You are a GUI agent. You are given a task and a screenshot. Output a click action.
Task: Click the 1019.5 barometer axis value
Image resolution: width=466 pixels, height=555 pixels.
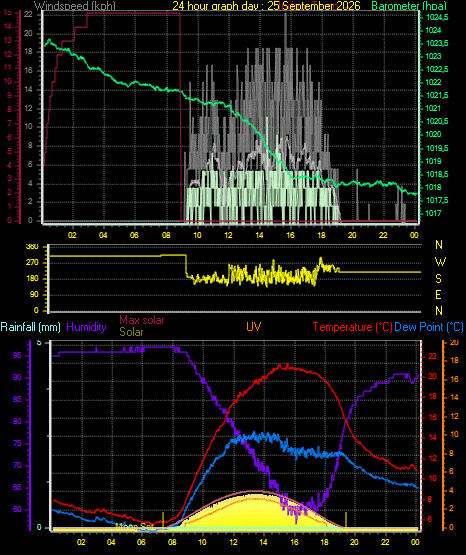click(437, 148)
